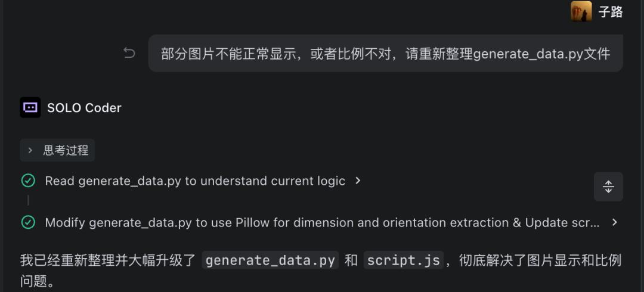Expand the 思考过程 chevron arrow
The width and height of the screenshot is (644, 292).
tap(30, 150)
